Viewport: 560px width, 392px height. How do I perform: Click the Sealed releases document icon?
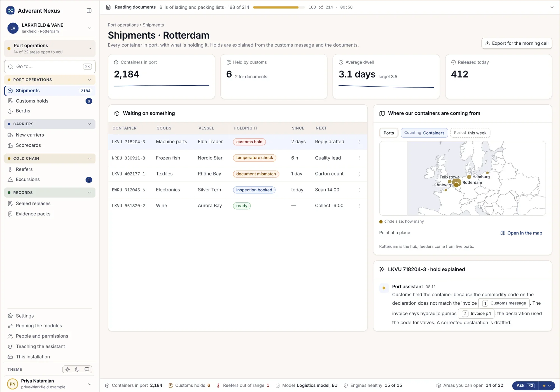pos(10,204)
